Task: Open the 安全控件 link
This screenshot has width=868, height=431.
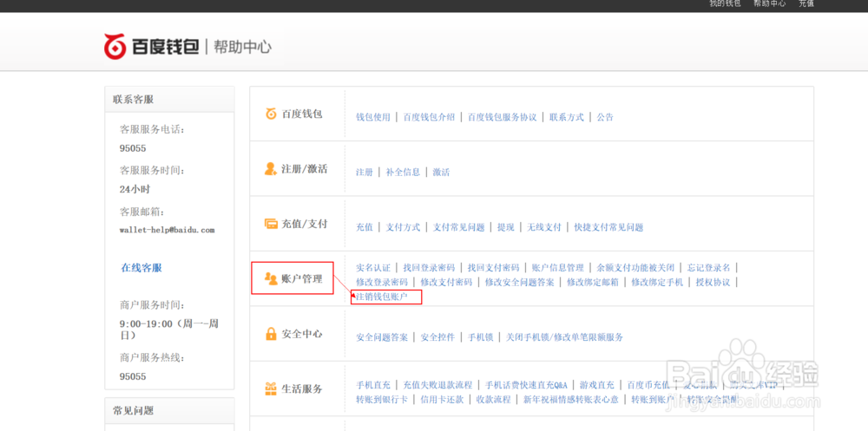Action: 437,337
